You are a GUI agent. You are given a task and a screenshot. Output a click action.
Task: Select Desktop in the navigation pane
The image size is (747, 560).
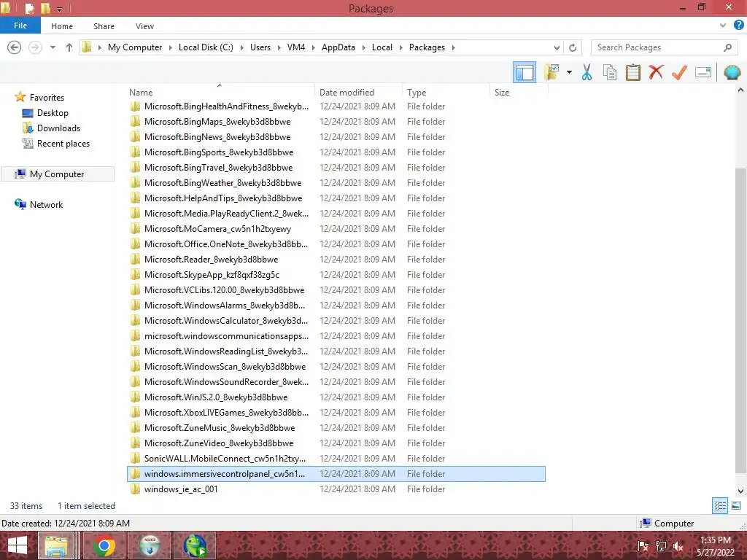pyautogui.click(x=53, y=113)
